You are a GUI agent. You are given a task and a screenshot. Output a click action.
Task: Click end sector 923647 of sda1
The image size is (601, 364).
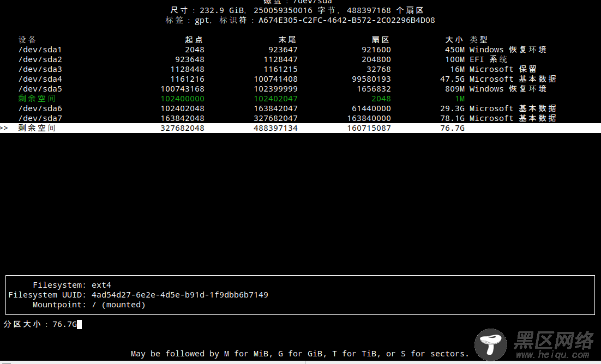283,50
